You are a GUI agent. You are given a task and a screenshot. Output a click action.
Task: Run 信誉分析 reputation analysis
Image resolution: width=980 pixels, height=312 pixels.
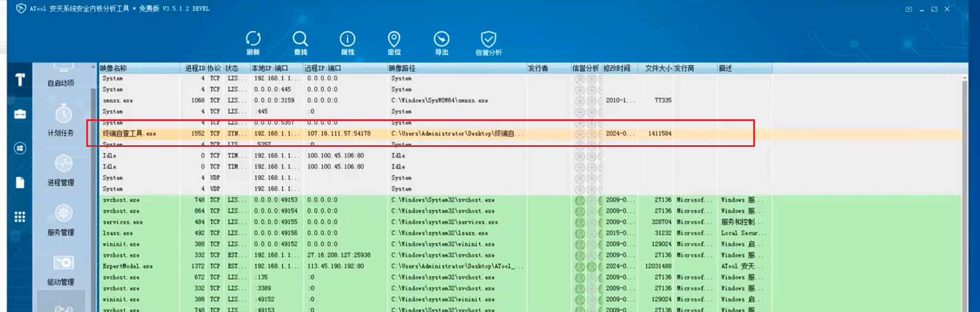coord(488,43)
